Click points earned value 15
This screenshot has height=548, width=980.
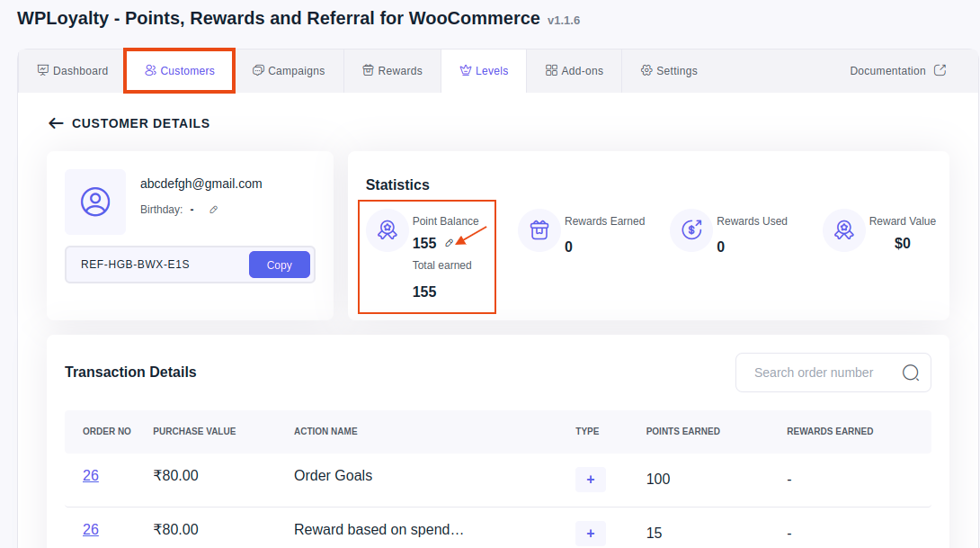[654, 533]
